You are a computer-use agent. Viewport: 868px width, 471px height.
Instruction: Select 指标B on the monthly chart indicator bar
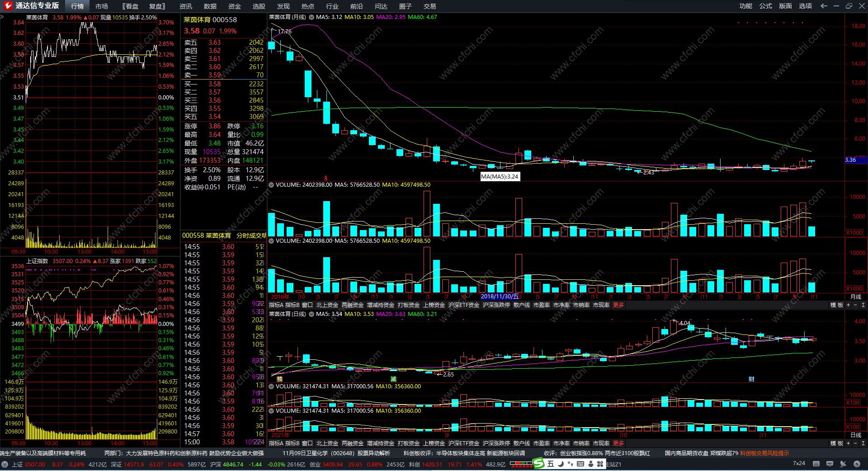pyautogui.click(x=292, y=305)
